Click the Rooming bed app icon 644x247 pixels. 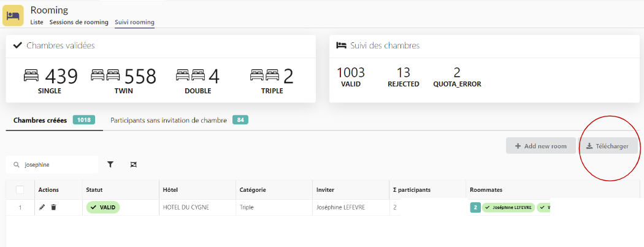(x=13, y=15)
